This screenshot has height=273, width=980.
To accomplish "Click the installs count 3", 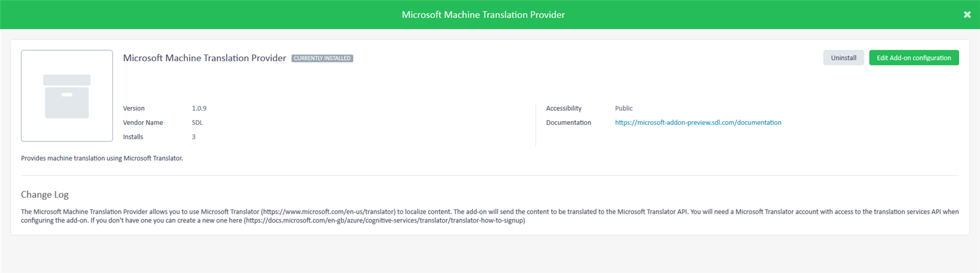I will [194, 137].
